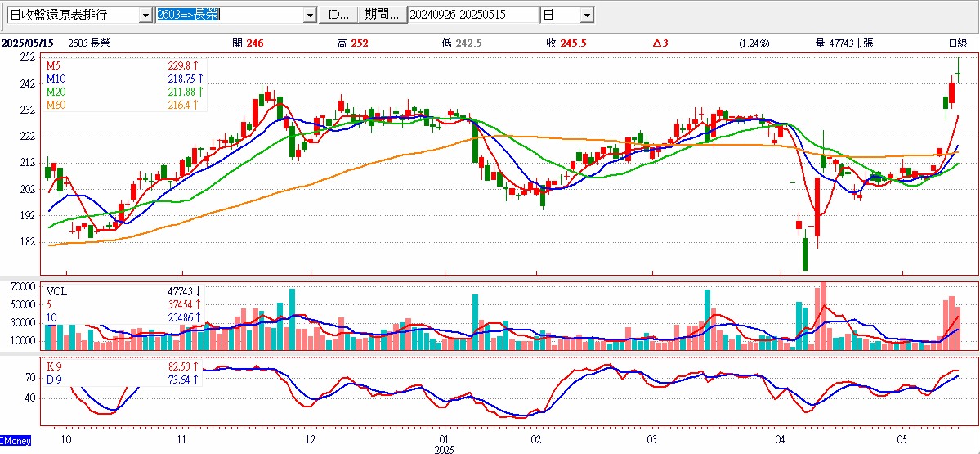Click the 04 month marker on time axis

(x=781, y=439)
